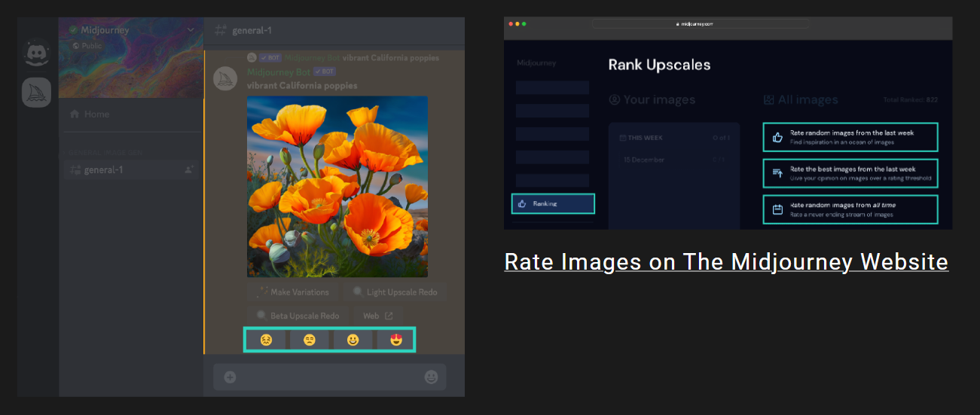Open the emoji picker in message box
This screenshot has width=980, height=415.
[432, 377]
